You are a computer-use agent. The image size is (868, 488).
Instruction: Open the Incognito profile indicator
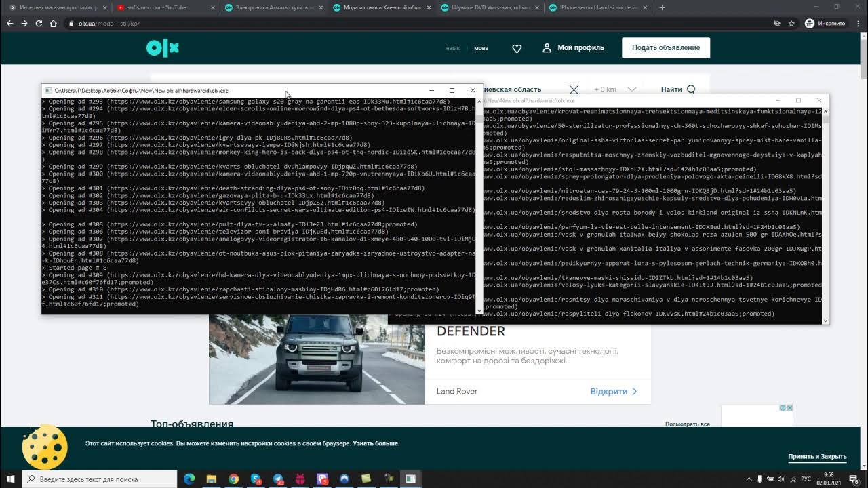point(825,23)
